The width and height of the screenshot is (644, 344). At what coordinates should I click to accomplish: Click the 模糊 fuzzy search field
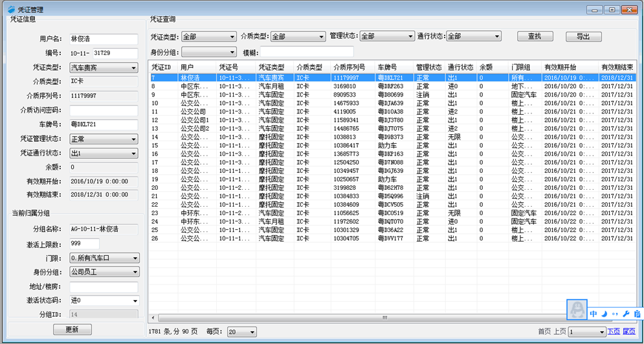coord(307,52)
